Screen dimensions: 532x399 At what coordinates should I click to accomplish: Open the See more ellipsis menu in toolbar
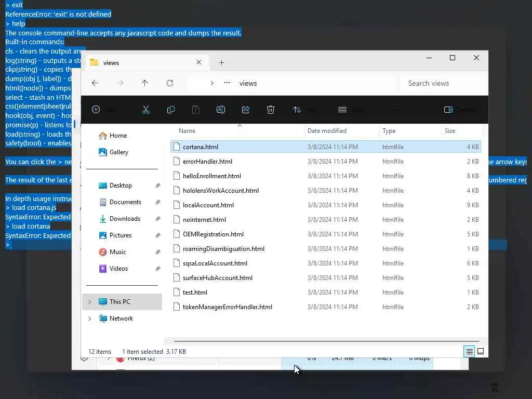392,110
